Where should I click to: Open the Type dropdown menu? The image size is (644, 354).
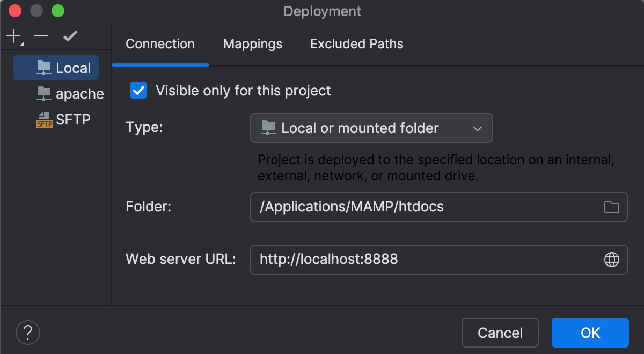click(x=371, y=128)
